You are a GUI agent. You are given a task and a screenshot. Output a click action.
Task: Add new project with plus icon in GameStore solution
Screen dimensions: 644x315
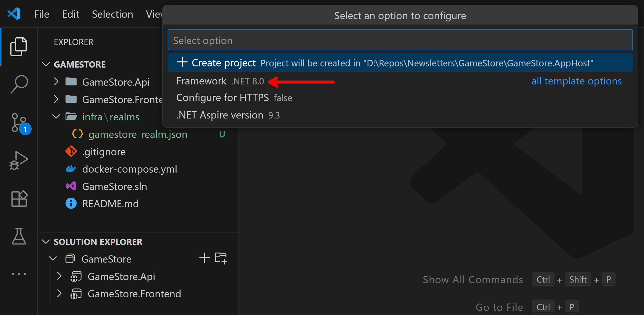coord(204,258)
